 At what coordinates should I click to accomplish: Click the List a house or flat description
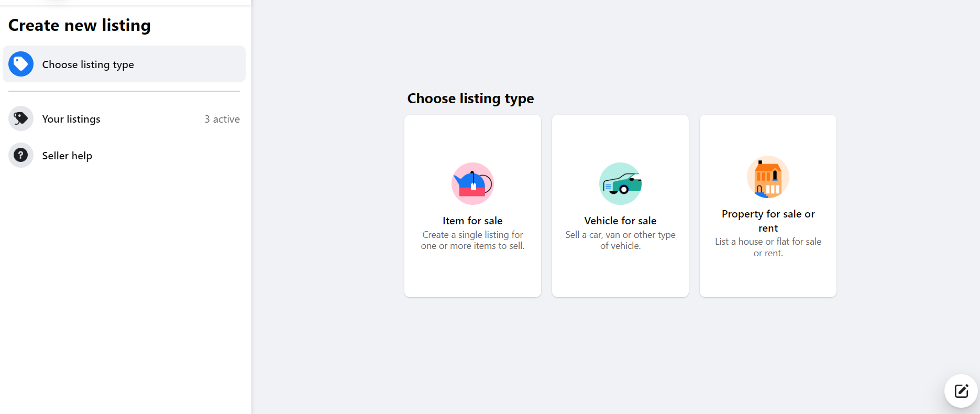768,247
